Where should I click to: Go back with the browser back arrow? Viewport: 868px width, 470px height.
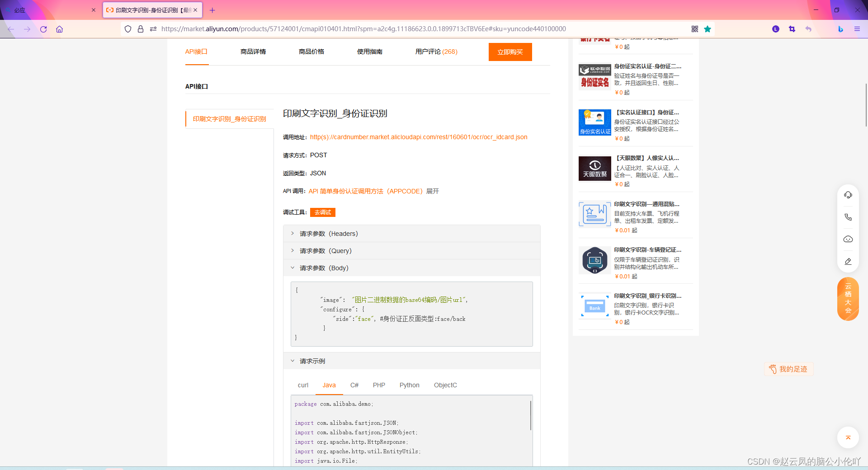[x=11, y=29]
